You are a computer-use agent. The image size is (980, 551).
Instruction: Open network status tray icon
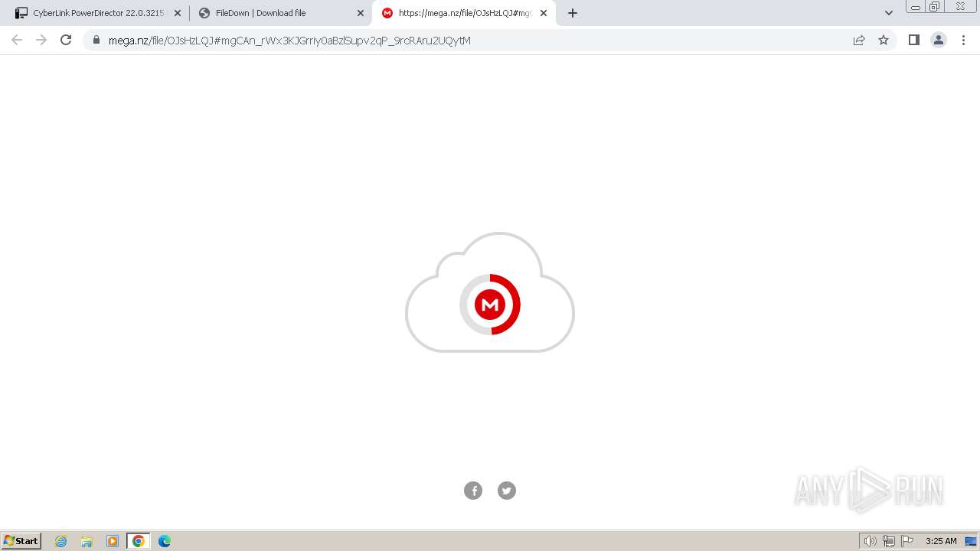[x=889, y=541]
